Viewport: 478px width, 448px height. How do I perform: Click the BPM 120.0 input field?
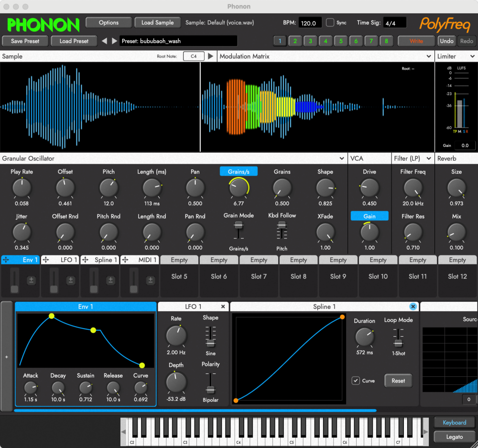click(310, 23)
